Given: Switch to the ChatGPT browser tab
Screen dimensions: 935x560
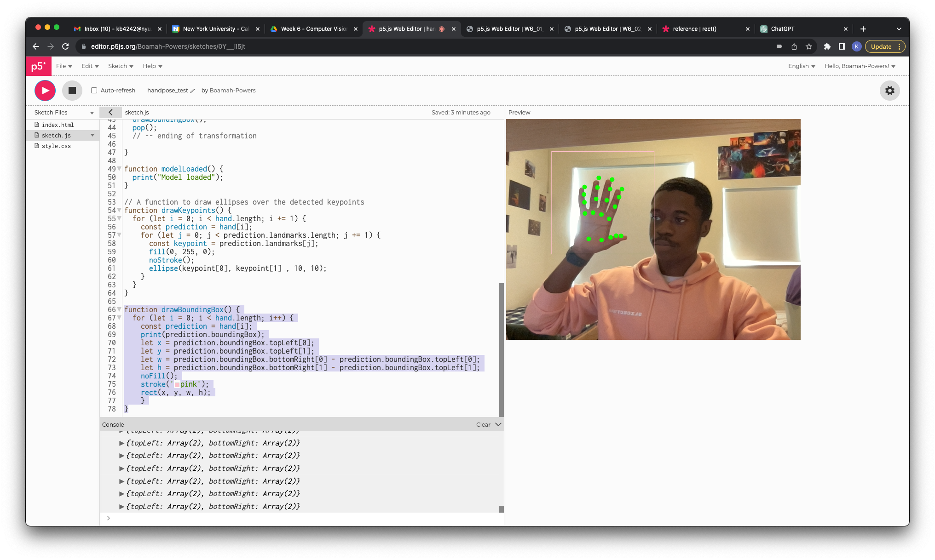Looking at the screenshot, I should click(x=803, y=29).
